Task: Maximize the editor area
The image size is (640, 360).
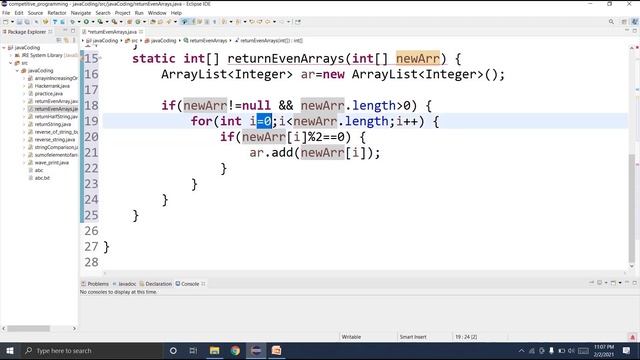Action: [635, 31]
